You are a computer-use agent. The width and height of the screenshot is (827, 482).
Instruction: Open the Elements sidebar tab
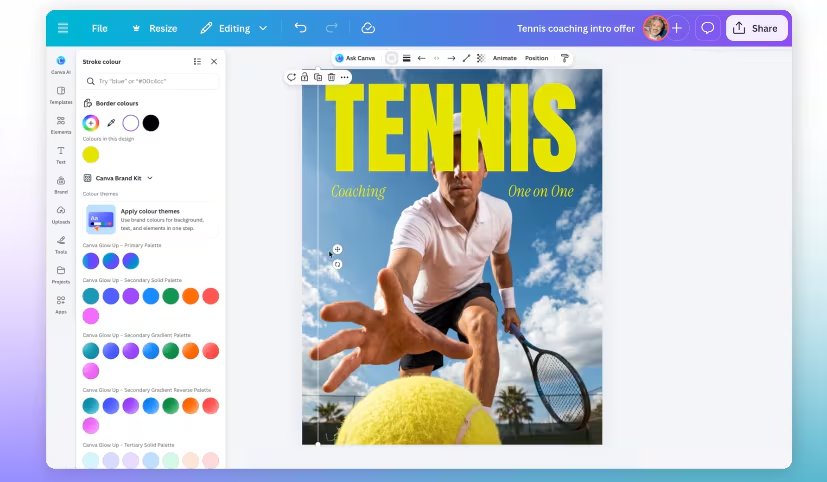pyautogui.click(x=61, y=125)
